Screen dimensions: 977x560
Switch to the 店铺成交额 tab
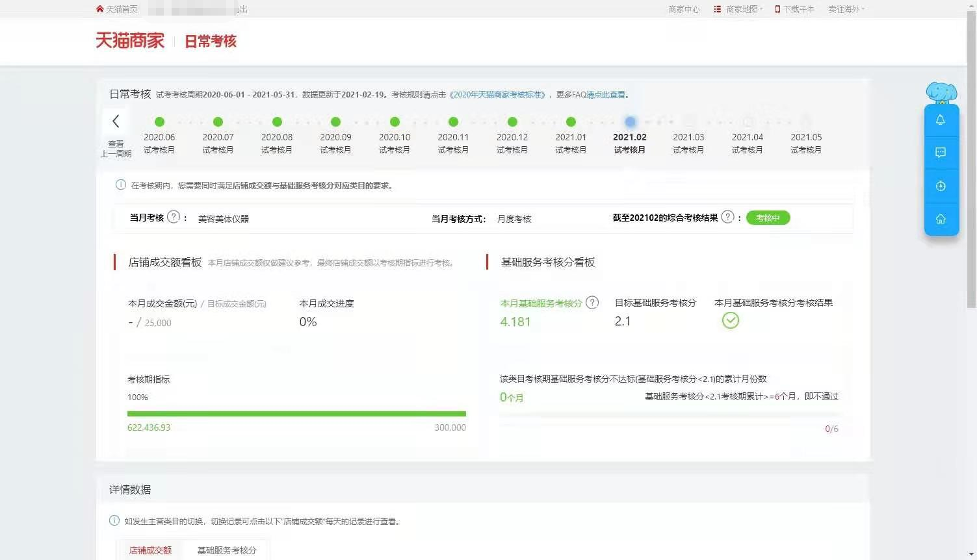(x=150, y=550)
